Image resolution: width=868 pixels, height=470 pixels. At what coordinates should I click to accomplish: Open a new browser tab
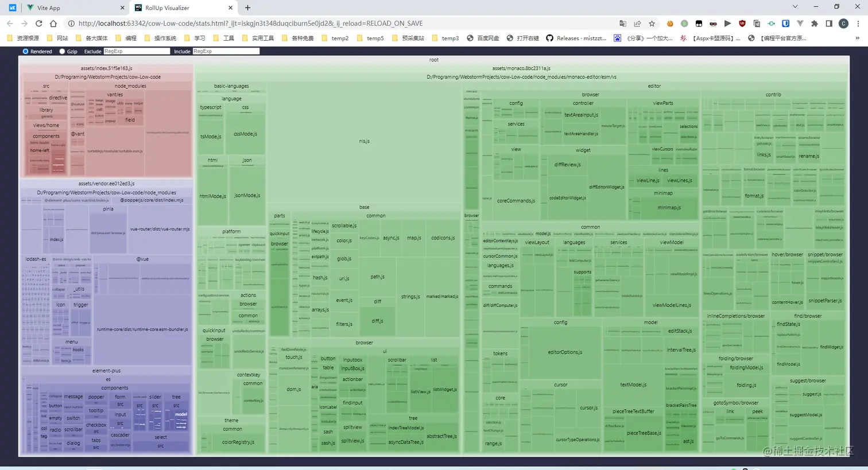coord(248,8)
